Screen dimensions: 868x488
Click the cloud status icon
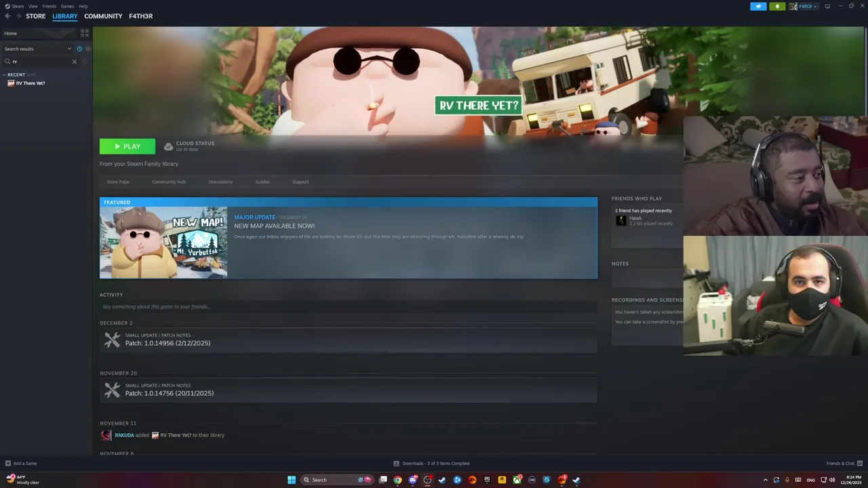point(168,146)
